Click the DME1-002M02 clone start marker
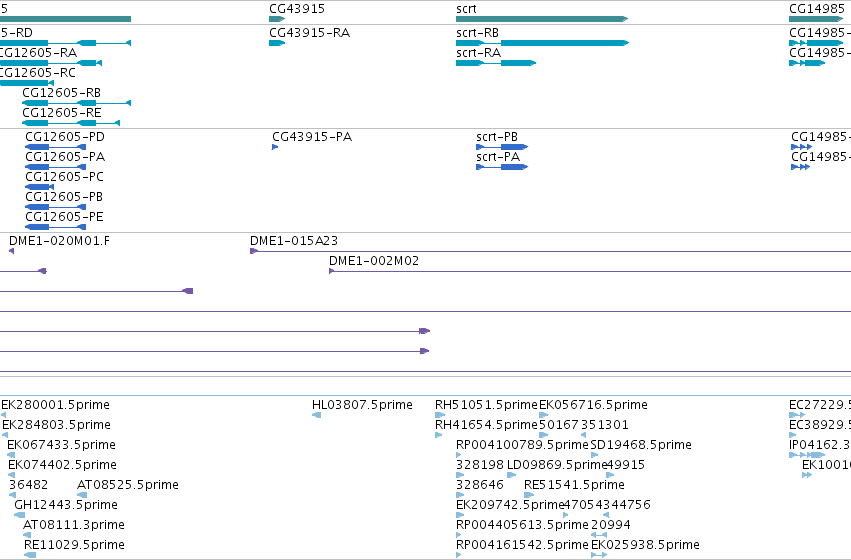Image resolution: width=851 pixels, height=560 pixels. (332, 271)
